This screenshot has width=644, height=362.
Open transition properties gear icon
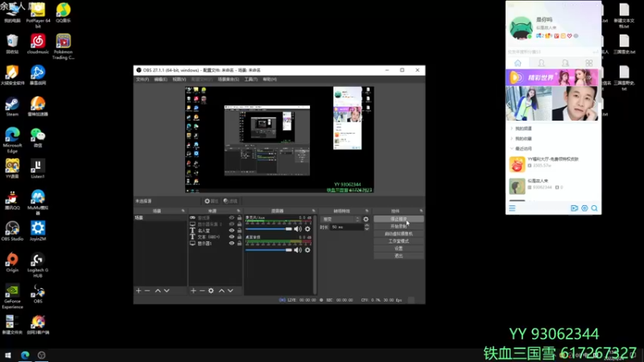coord(366,219)
